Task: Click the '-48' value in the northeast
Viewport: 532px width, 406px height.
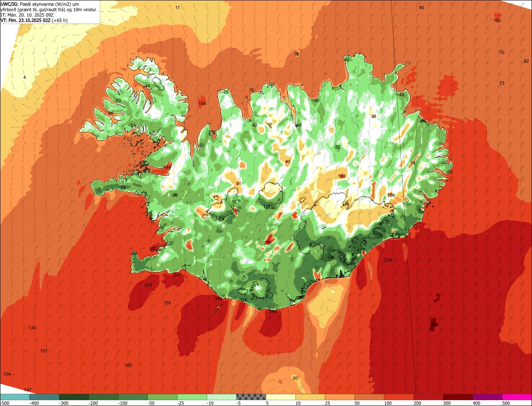Action: point(401,95)
